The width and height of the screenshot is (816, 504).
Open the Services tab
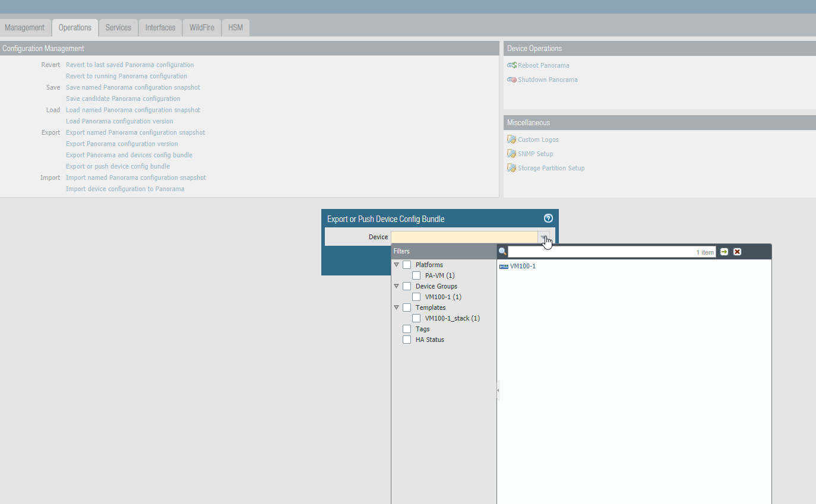coord(118,28)
